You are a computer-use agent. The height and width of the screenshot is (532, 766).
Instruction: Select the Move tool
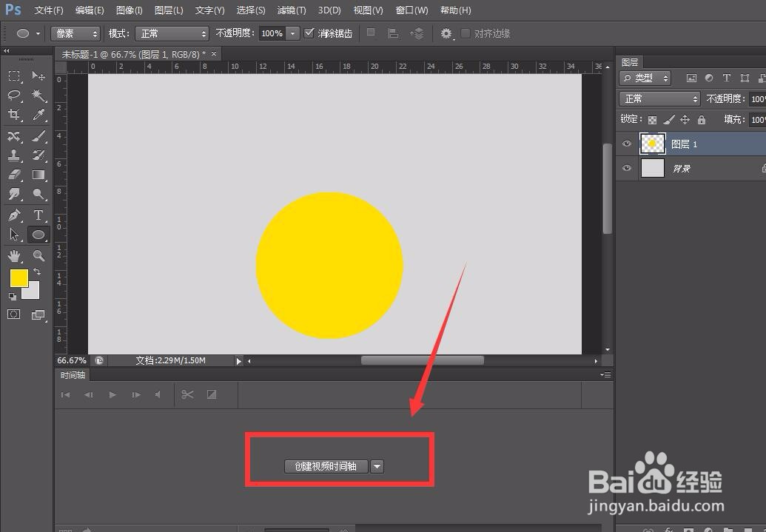click(x=38, y=76)
